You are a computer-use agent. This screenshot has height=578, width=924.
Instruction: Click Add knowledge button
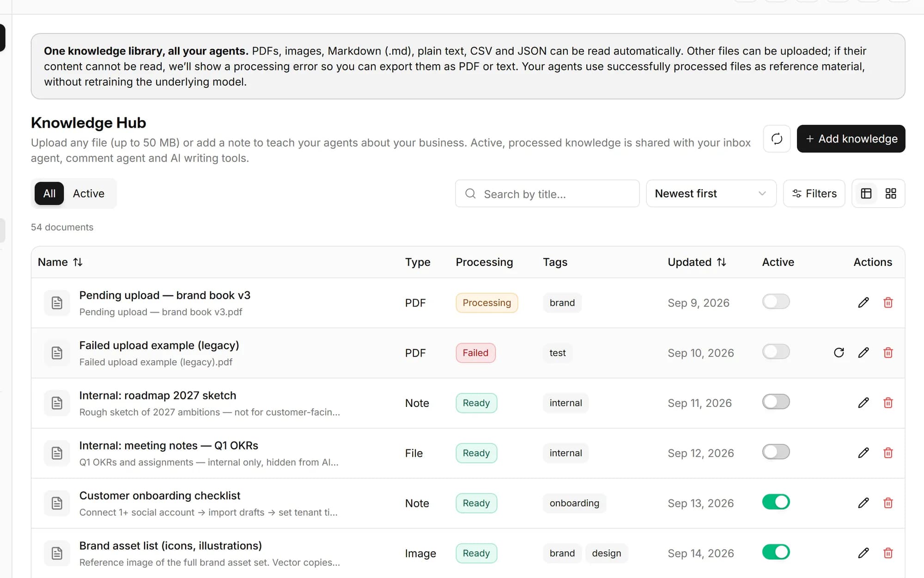click(851, 139)
